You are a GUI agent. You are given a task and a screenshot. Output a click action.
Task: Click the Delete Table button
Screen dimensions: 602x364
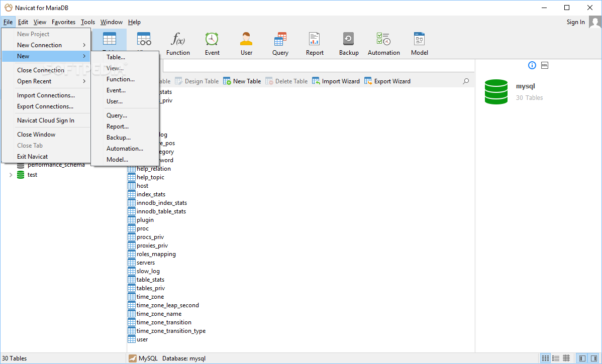pyautogui.click(x=286, y=81)
